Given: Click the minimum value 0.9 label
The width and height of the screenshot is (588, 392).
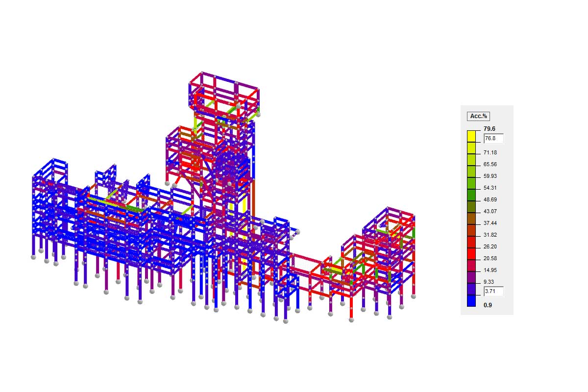Looking at the screenshot, I should [x=488, y=305].
